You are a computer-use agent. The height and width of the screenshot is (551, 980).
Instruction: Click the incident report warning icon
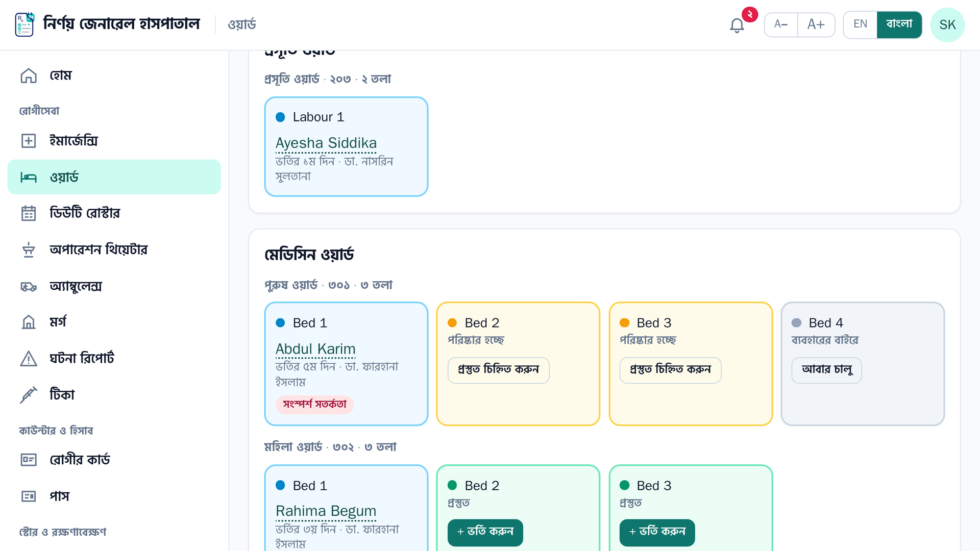(x=29, y=359)
